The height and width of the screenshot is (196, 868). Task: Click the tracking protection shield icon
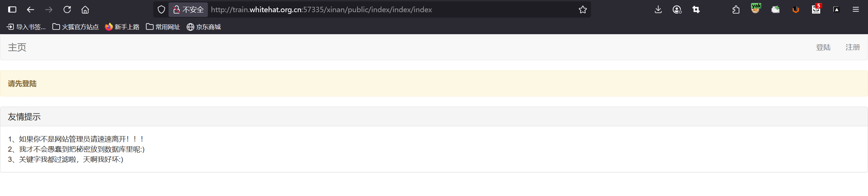[x=161, y=9]
